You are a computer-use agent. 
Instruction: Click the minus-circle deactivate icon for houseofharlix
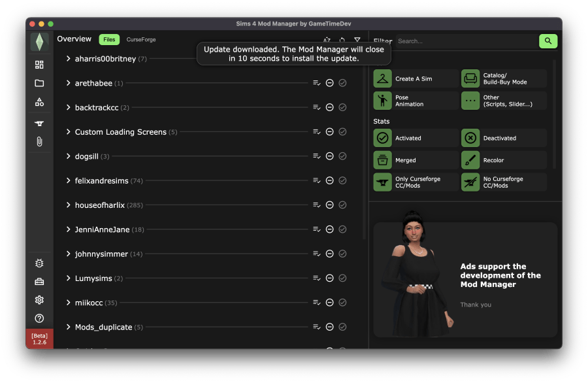pos(330,205)
